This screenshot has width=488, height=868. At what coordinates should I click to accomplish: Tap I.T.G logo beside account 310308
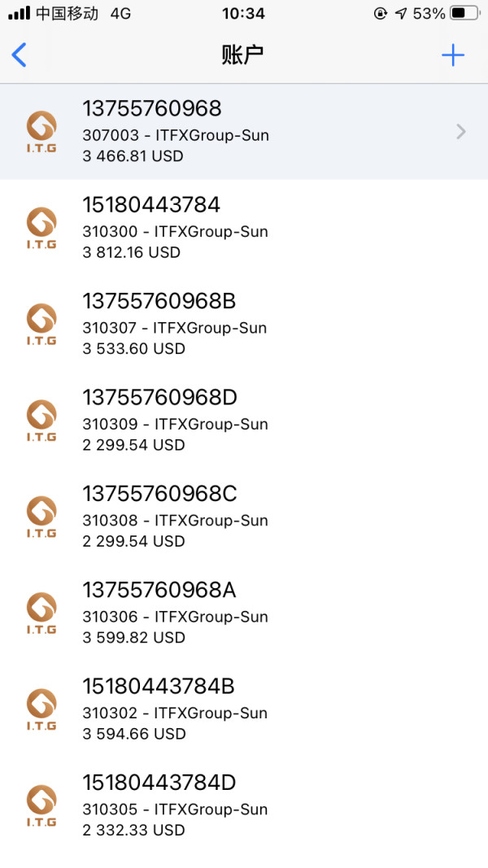[41, 517]
